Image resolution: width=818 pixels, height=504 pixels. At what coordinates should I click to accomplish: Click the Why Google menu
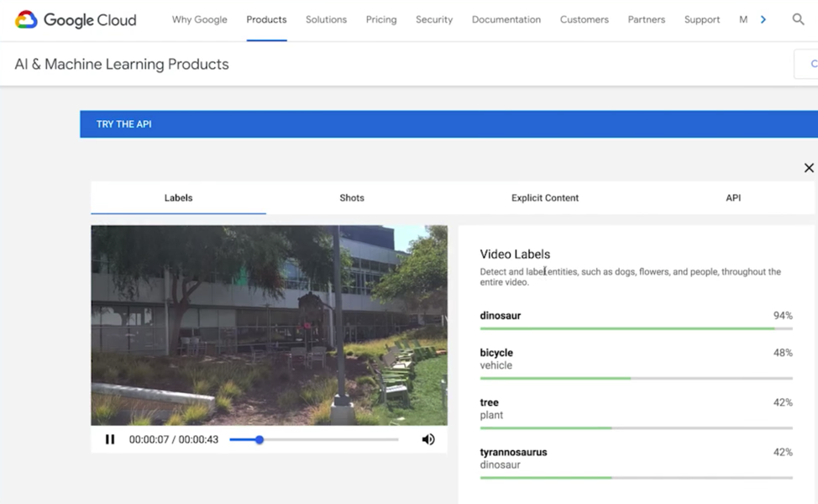click(x=200, y=19)
